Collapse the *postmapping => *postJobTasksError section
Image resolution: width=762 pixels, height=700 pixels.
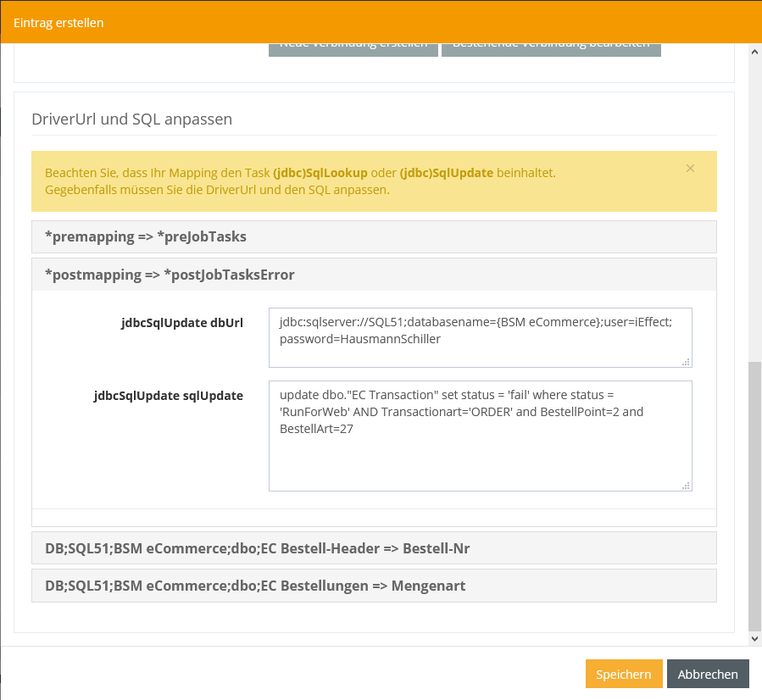[374, 275]
